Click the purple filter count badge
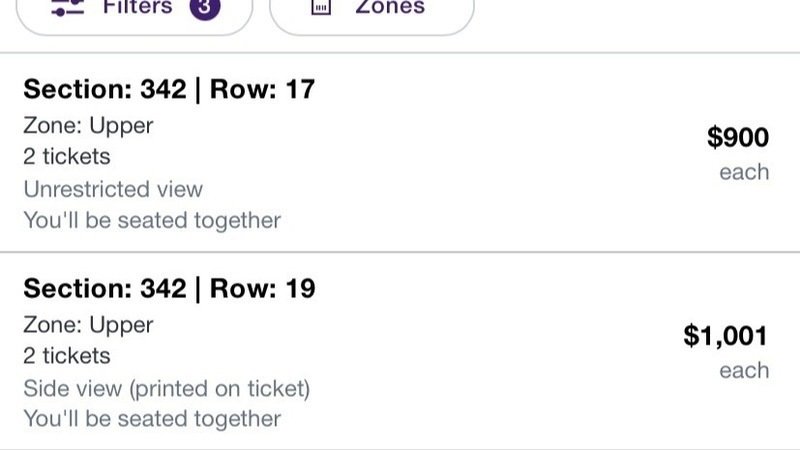800x450 pixels. [204, 7]
